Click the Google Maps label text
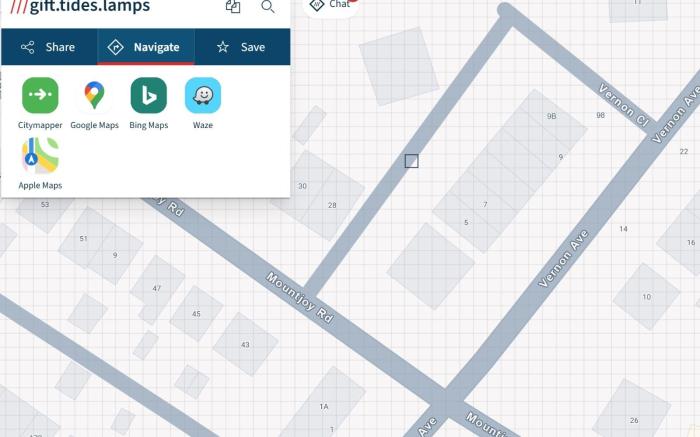Screen dimensions: 700x437 pos(95,125)
